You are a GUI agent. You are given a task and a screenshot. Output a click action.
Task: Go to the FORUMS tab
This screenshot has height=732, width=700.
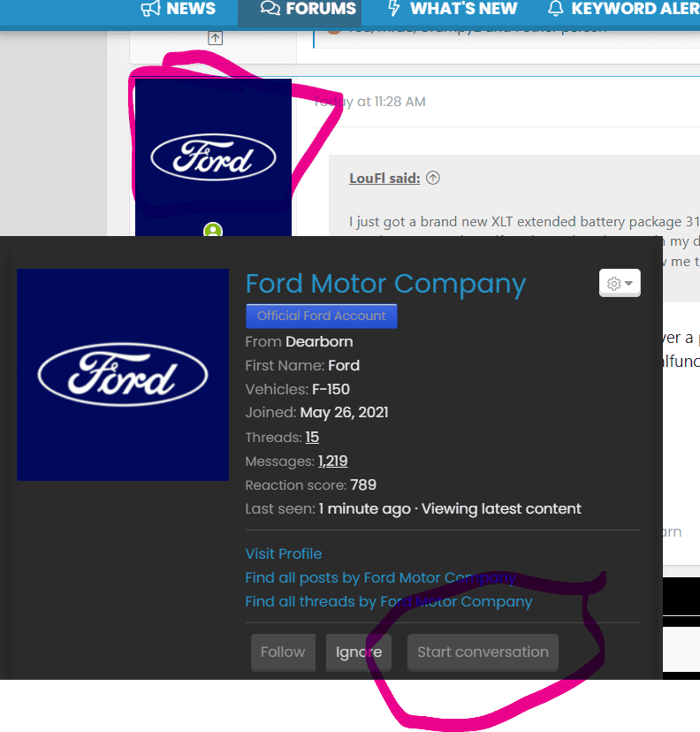tap(320, 9)
